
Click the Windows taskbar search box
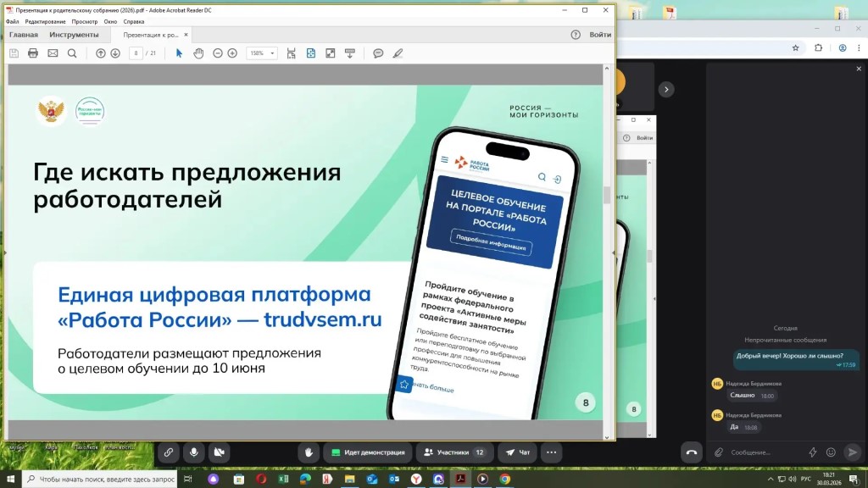click(x=100, y=479)
